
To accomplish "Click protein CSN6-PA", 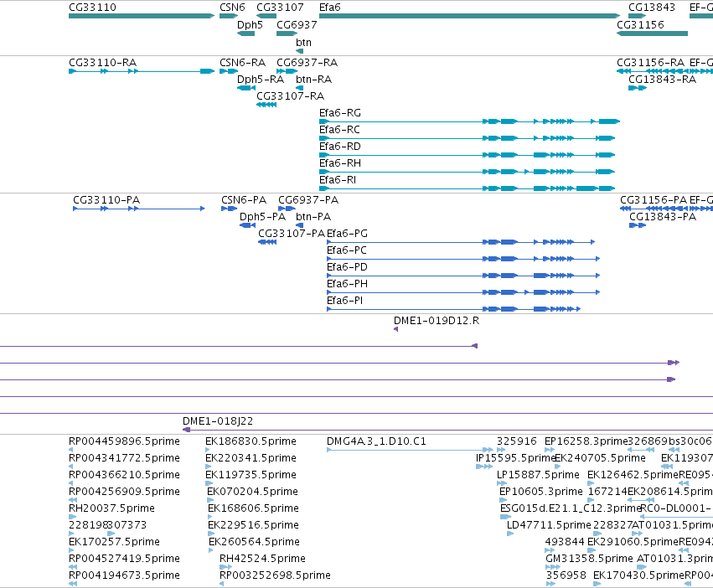I will click(230, 209).
